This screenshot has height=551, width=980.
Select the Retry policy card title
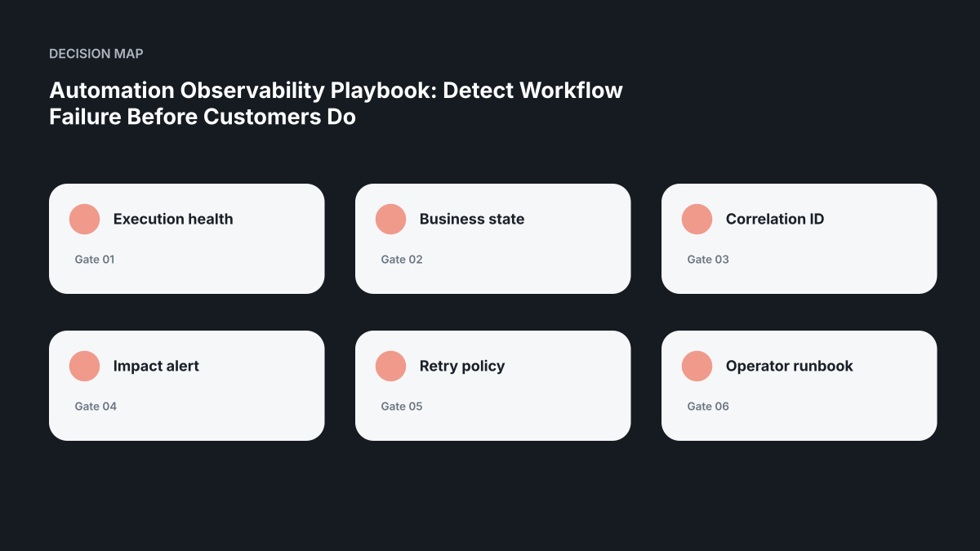point(462,367)
